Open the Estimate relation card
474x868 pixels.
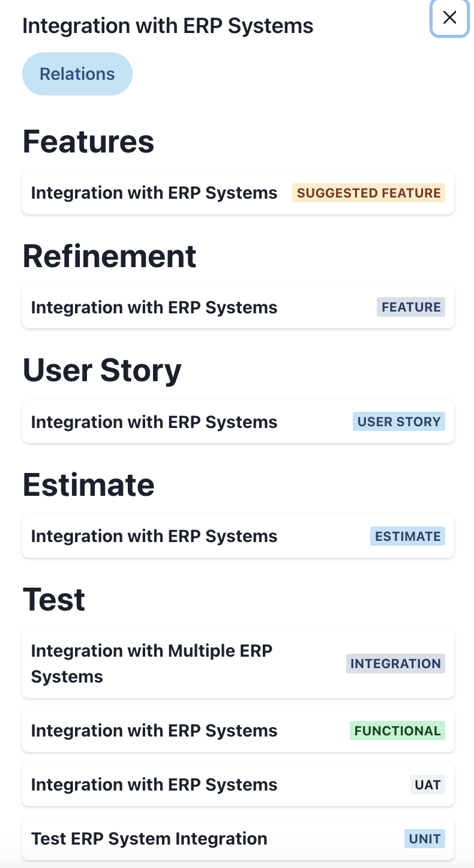tap(154, 536)
